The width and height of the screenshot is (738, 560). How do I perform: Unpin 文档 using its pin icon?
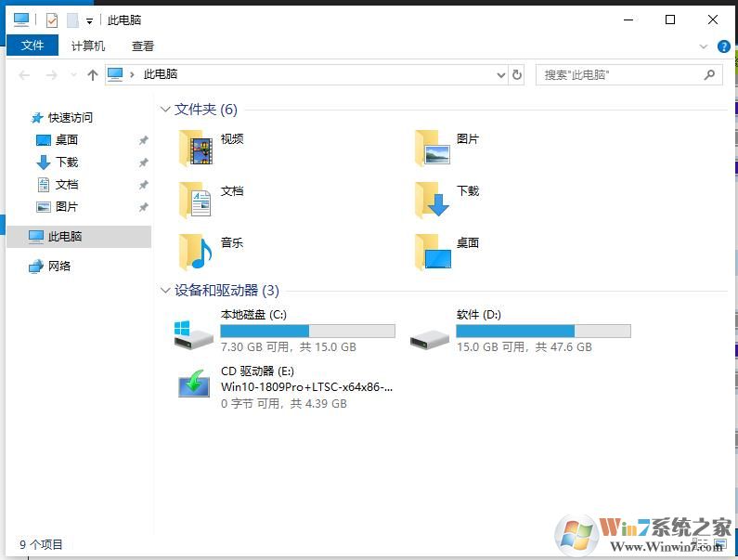tap(144, 185)
